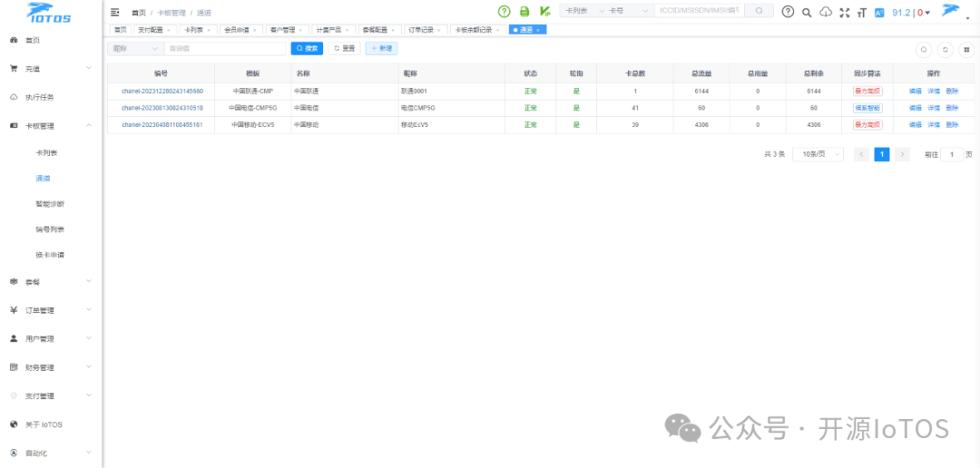This screenshot has height=468, width=980.
Task: Click the green printer icon in header
Action: click(x=524, y=11)
